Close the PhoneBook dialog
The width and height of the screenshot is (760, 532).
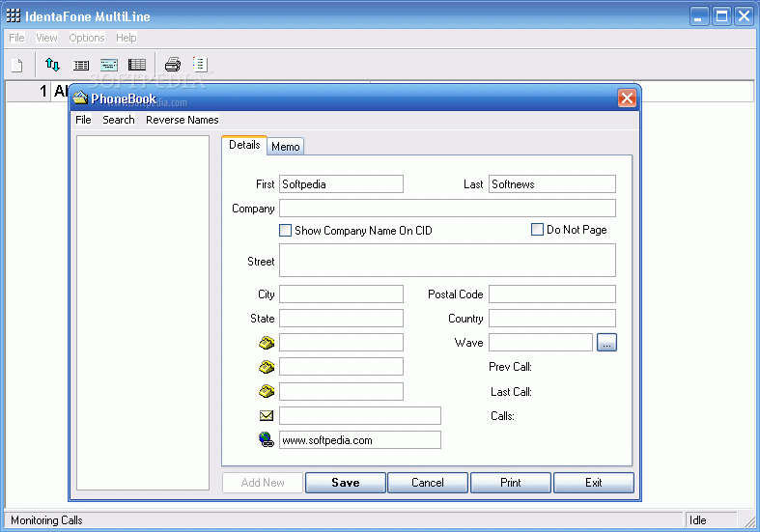click(627, 98)
